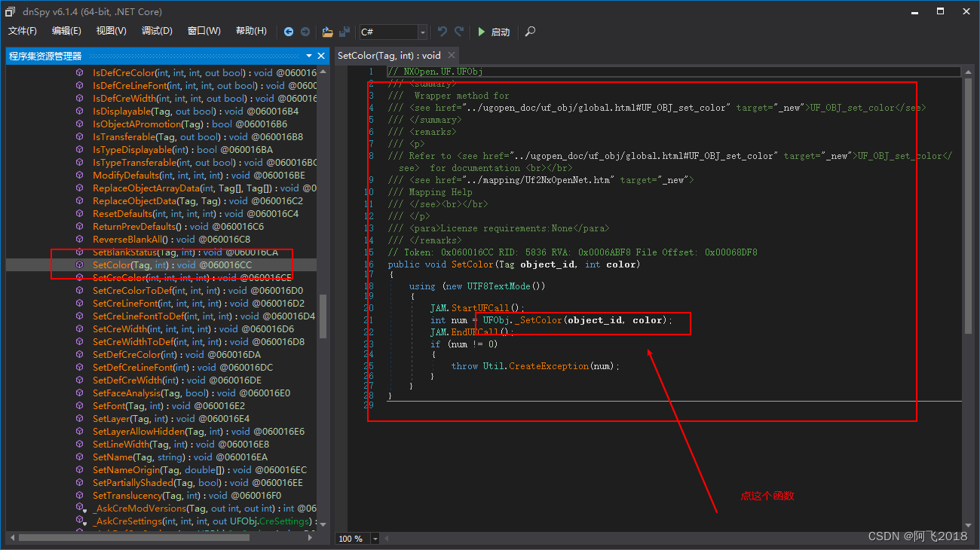Viewport: 980px width, 550px height.
Task: Click the open assembly folder icon
Action: [x=327, y=32]
